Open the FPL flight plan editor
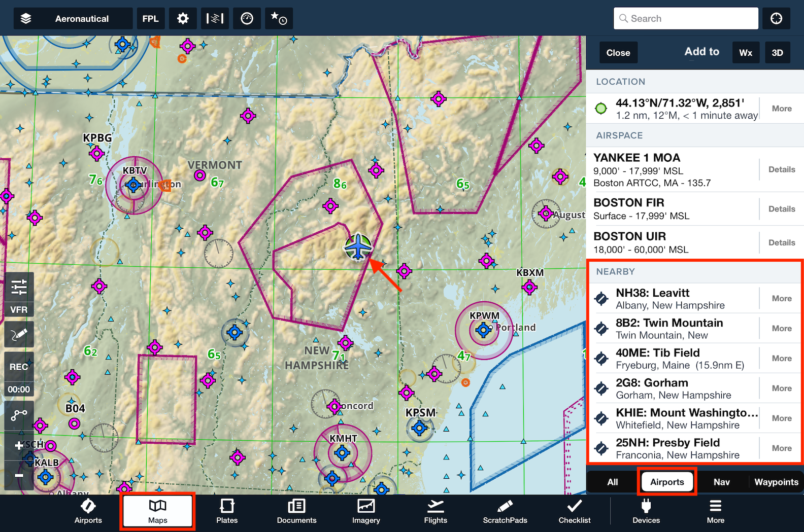Image resolution: width=804 pixels, height=532 pixels. [150, 19]
